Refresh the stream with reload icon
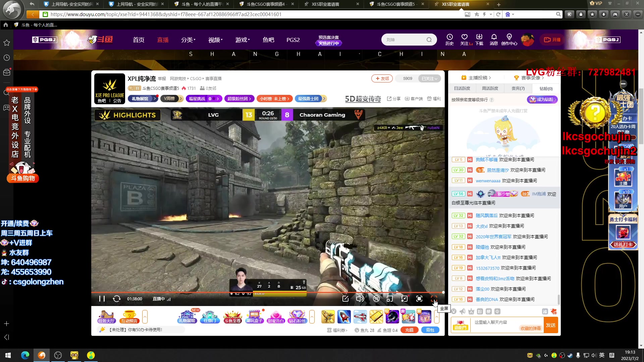Screen dimensions: 644x362 coord(117,299)
